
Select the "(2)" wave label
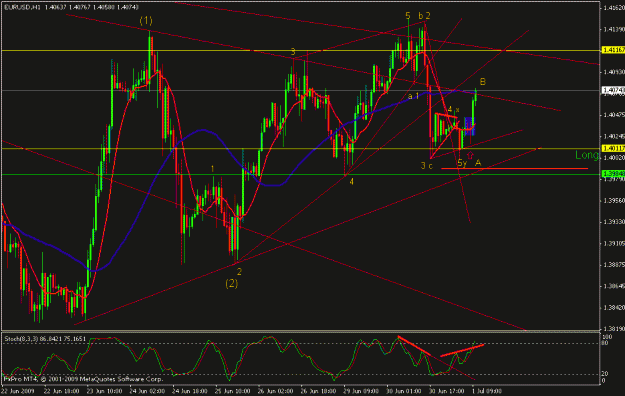click(232, 284)
